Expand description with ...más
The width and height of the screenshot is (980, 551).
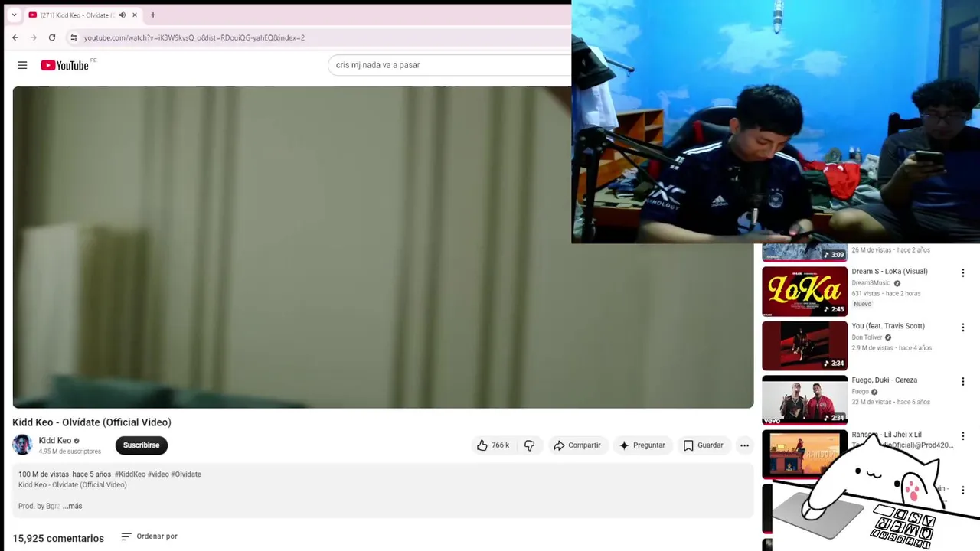(x=72, y=506)
